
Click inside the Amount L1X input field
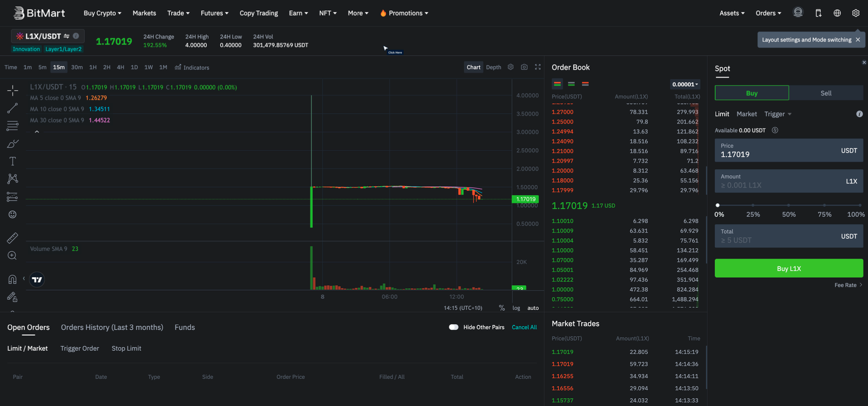[789, 181]
